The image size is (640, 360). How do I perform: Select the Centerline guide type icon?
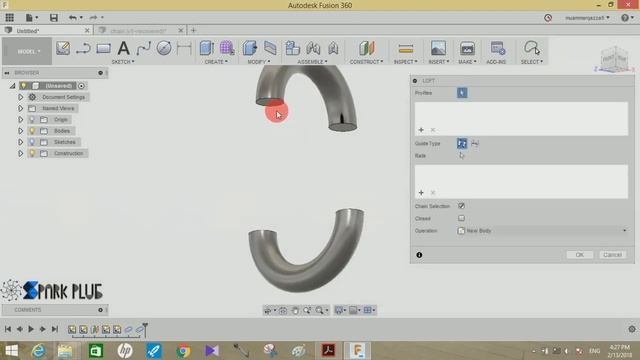(475, 143)
